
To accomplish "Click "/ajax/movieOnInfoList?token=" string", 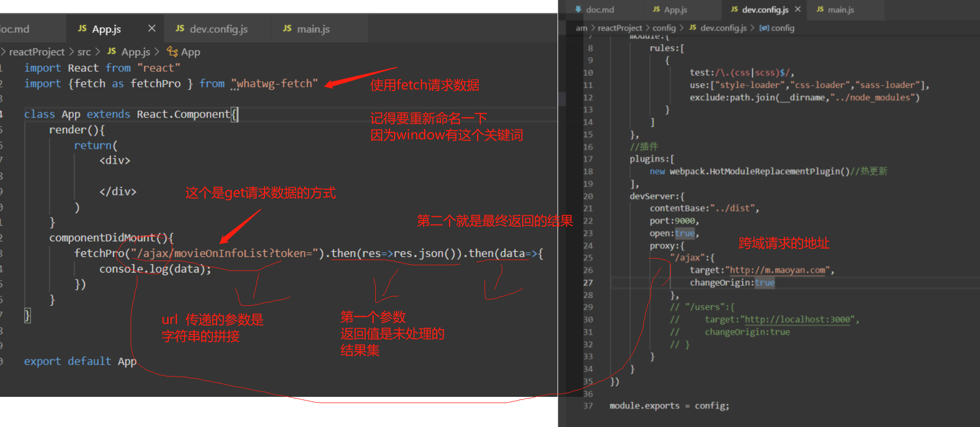I will 224,254.
